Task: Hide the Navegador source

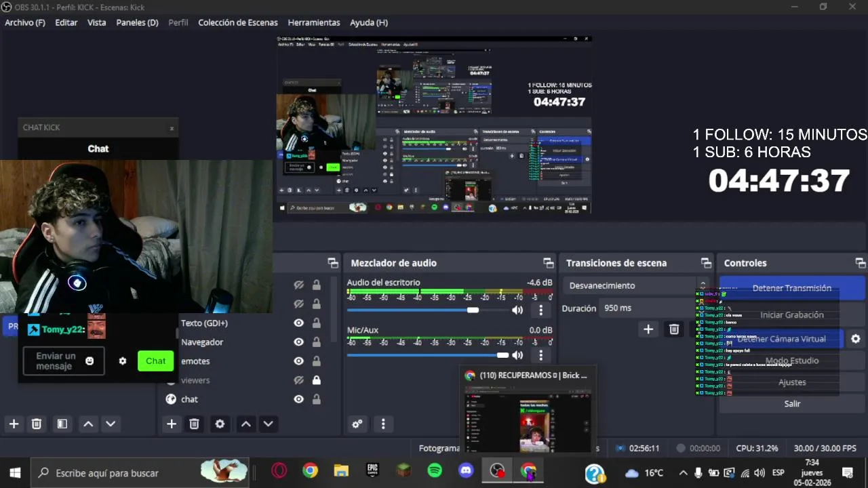Action: click(x=298, y=342)
